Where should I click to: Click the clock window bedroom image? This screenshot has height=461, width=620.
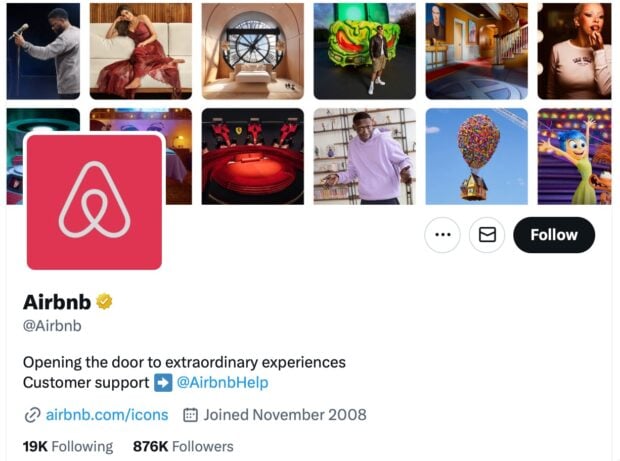(253, 51)
